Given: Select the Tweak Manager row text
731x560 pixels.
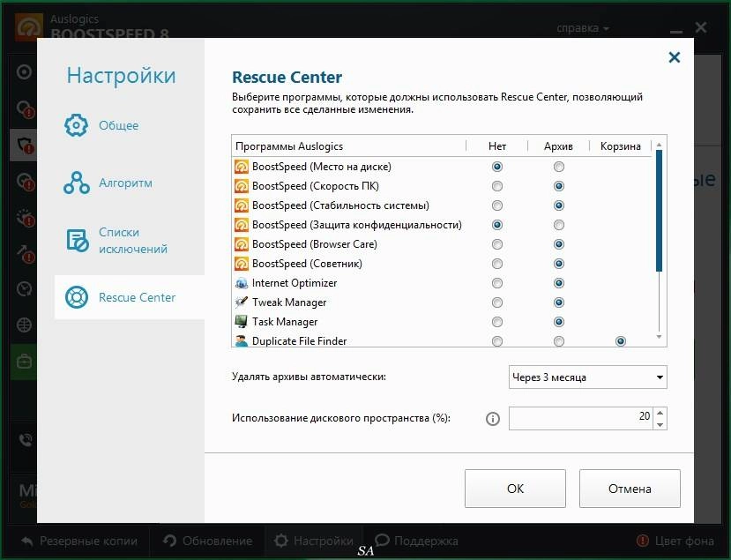Looking at the screenshot, I should click(x=289, y=302).
